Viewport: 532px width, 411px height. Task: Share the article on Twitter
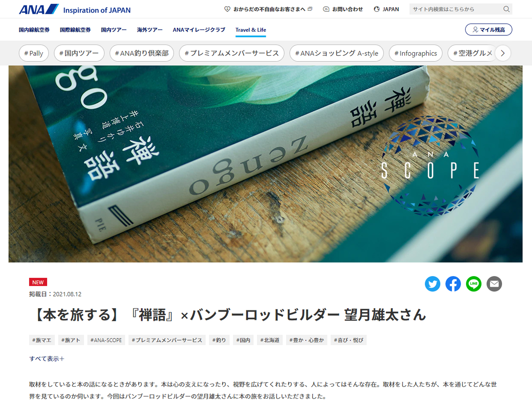[432, 284]
